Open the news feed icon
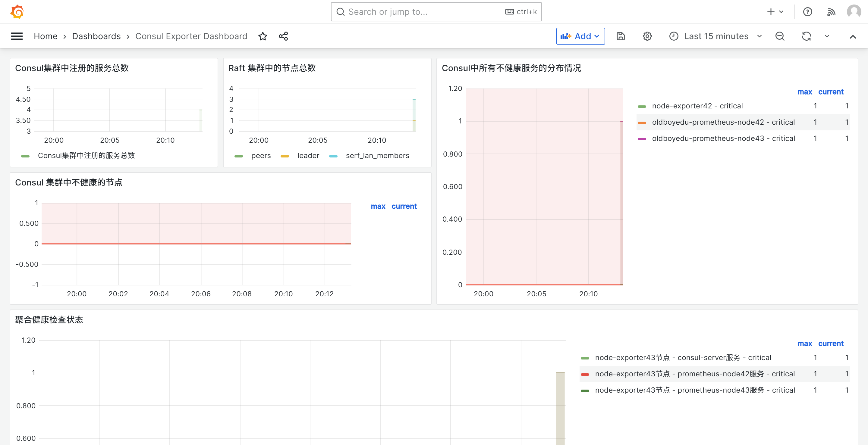 click(831, 12)
